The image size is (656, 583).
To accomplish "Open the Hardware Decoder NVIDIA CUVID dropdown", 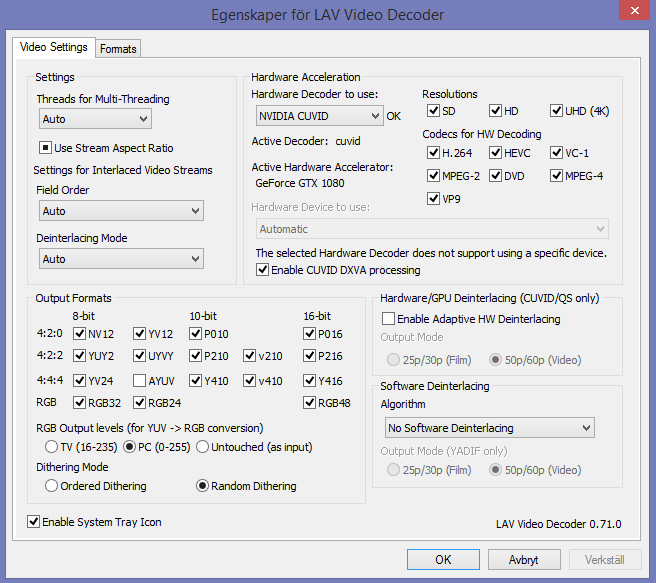I will [320, 116].
